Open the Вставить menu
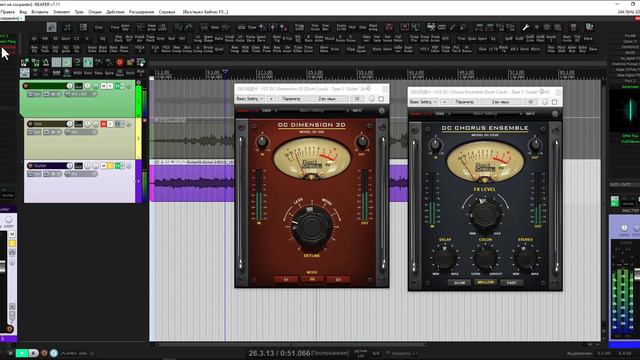Viewport: 640px width, 360px height. tap(40, 12)
